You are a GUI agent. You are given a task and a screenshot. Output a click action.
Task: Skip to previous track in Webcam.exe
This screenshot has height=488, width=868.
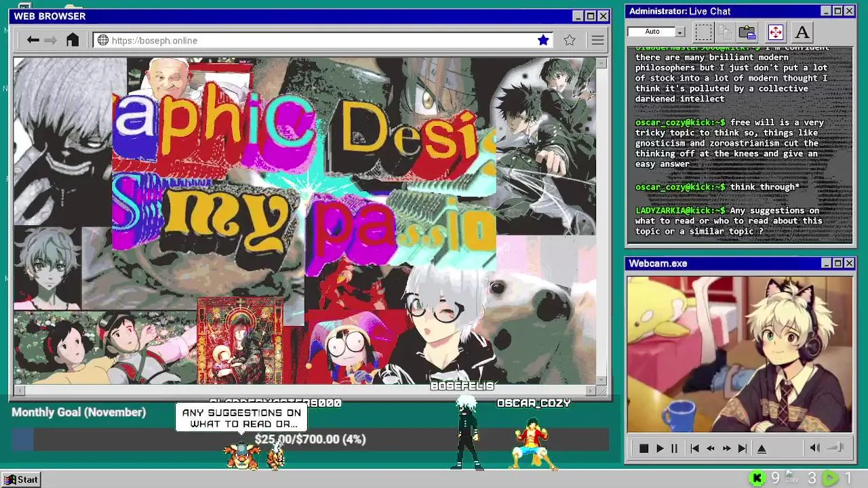694,448
